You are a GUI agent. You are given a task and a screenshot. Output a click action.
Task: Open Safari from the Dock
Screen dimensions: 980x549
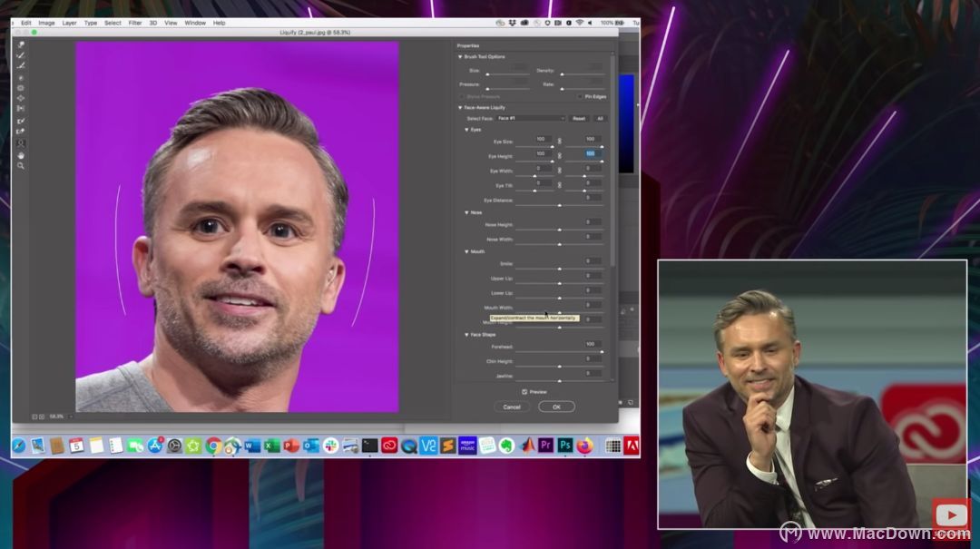click(18, 446)
